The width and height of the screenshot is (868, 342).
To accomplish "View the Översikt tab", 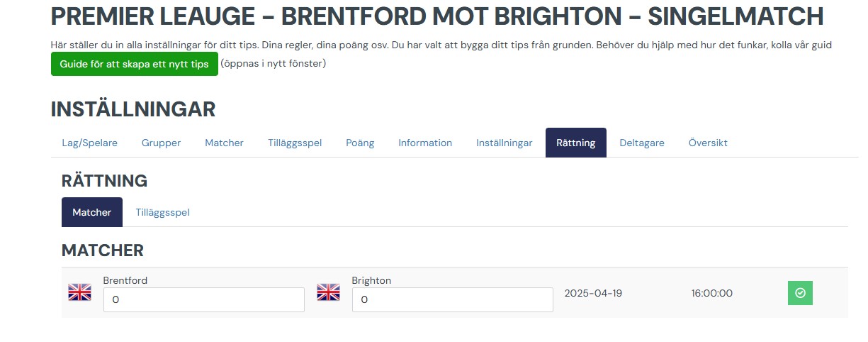I will [x=708, y=143].
